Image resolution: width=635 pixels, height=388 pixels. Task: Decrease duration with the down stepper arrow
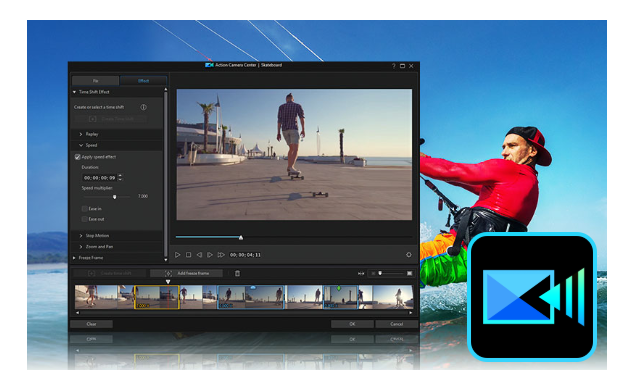[120, 179]
